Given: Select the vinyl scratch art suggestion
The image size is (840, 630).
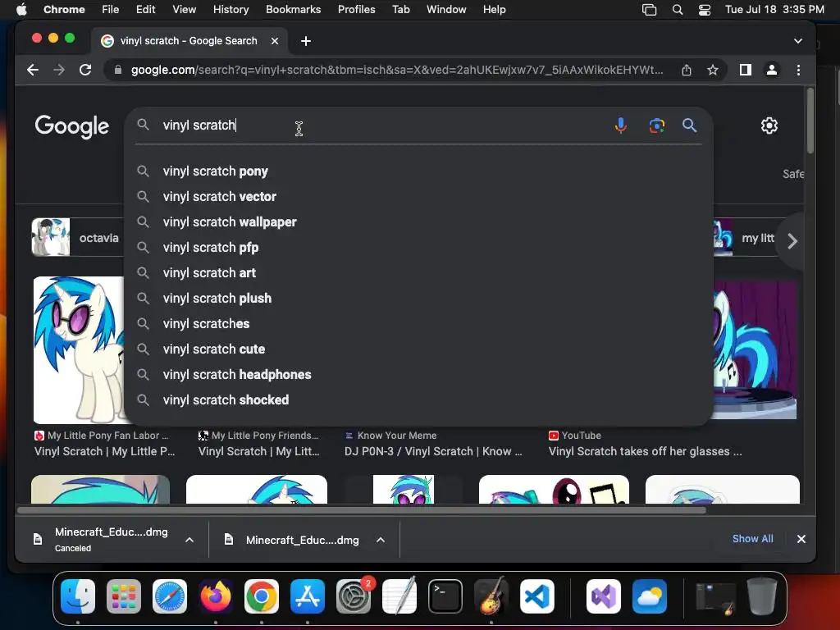Looking at the screenshot, I should (x=418, y=273).
